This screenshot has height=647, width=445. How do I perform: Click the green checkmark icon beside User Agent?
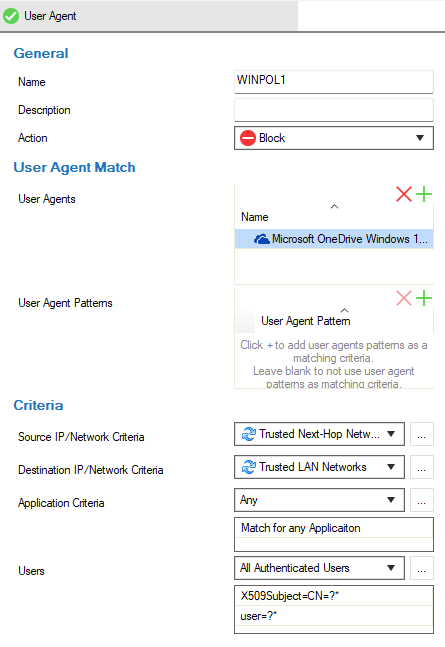[x=11, y=16]
